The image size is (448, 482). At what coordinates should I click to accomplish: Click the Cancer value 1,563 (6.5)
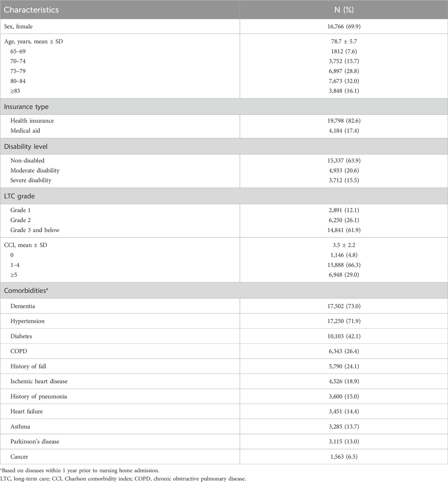point(343,457)
